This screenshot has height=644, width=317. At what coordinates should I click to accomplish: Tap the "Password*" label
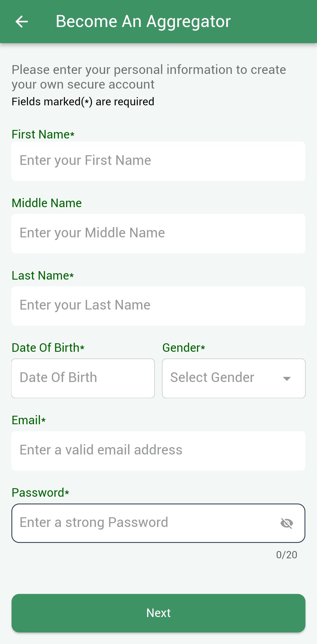pos(41,493)
